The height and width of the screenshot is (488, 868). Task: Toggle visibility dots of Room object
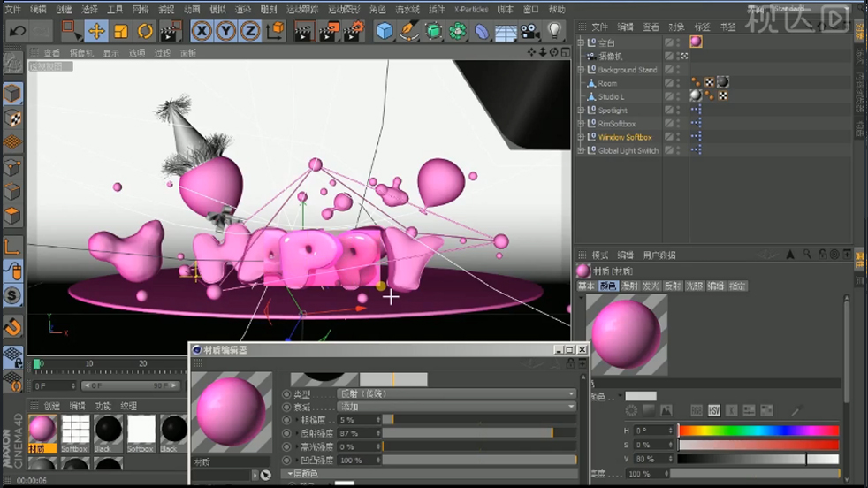click(x=679, y=83)
